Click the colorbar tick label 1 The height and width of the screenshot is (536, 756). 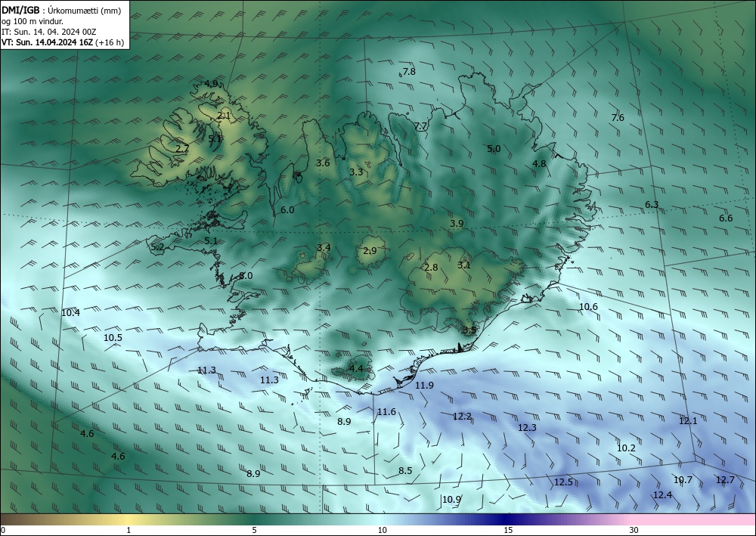[x=129, y=531]
